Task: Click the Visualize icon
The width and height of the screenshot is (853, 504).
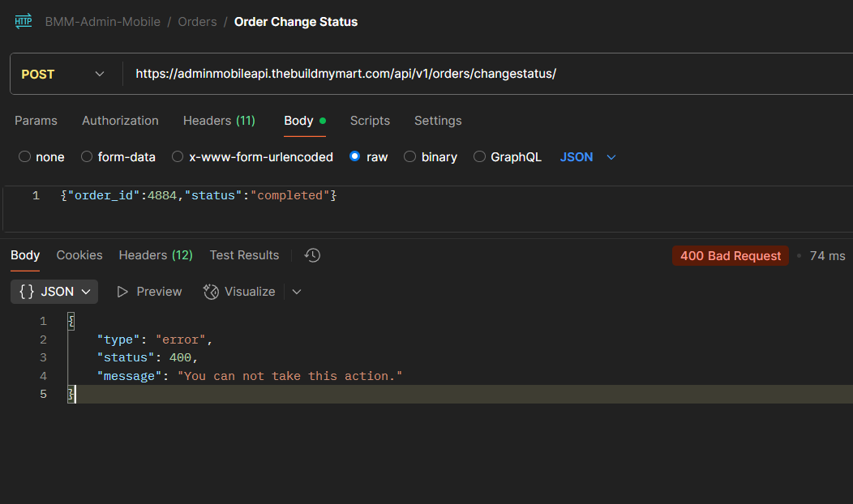Action: tap(211, 292)
